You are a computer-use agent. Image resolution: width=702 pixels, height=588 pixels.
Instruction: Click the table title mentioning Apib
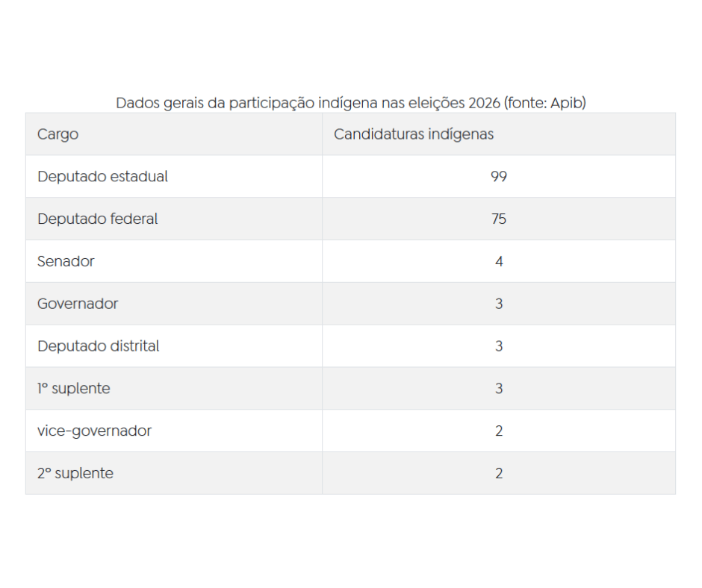tap(350, 103)
